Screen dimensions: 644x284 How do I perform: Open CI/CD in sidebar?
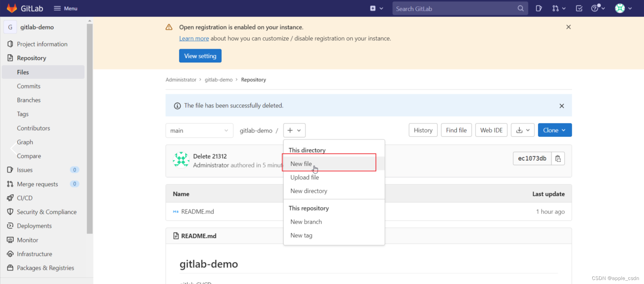click(x=25, y=198)
